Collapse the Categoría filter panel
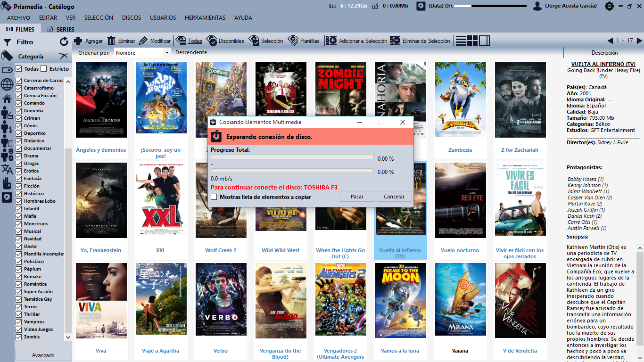 [64, 57]
